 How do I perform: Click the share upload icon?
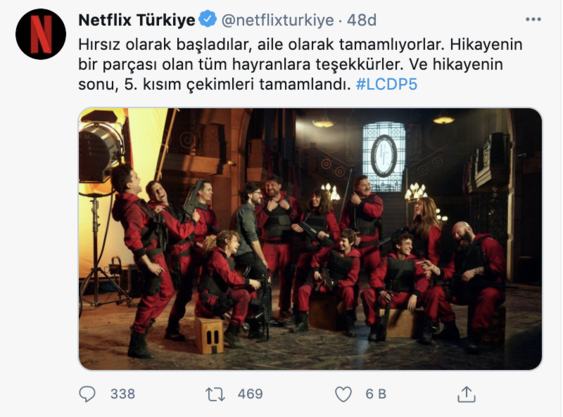(466, 394)
